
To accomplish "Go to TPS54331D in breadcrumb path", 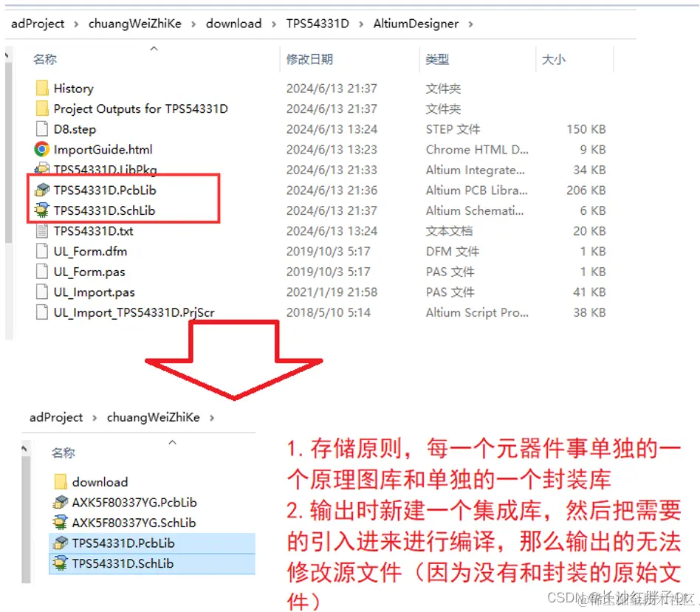I will click(x=318, y=23).
